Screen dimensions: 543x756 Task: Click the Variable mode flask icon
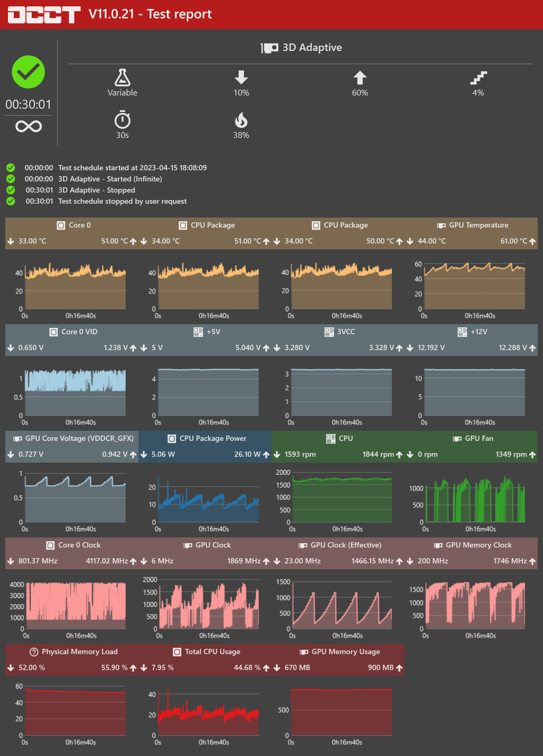(122, 77)
